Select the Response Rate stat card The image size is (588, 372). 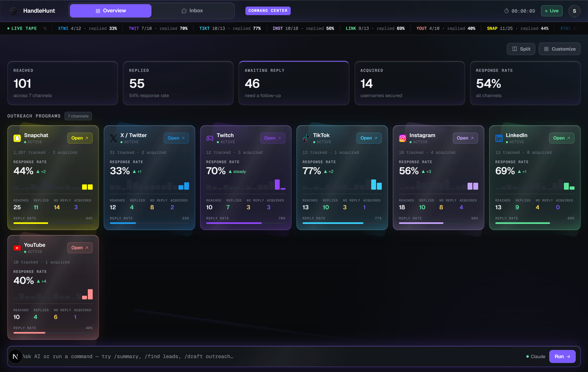525,83
